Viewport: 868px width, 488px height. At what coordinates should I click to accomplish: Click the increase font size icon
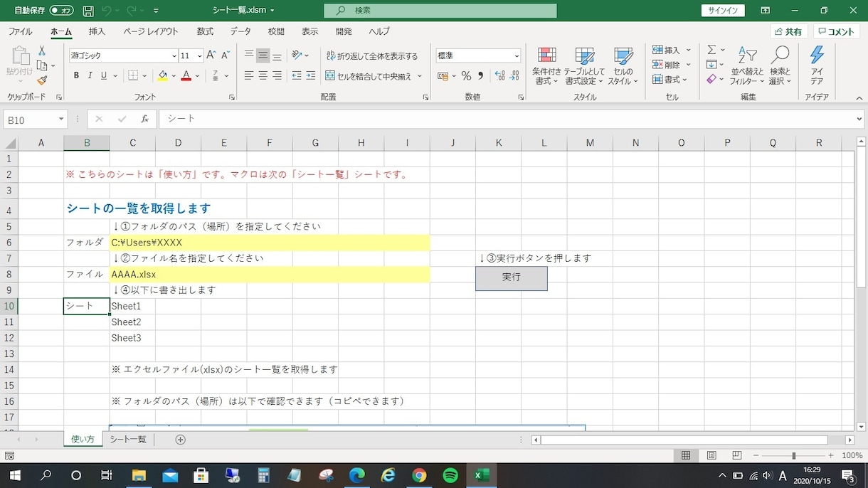(211, 55)
